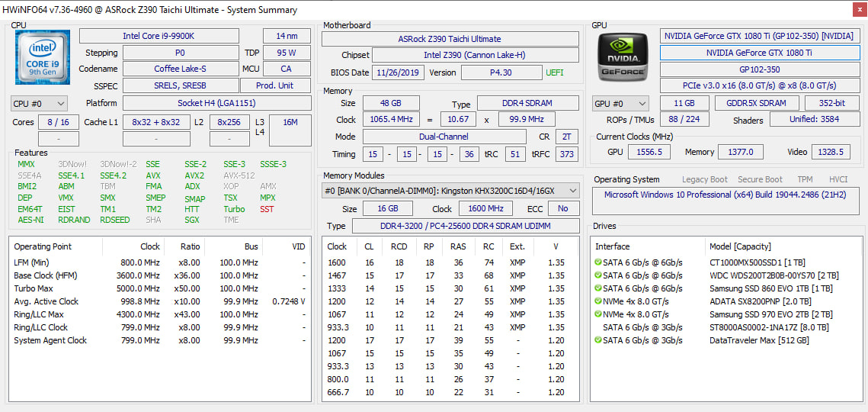Click status icon for DataTraveler Max drive

(598, 340)
